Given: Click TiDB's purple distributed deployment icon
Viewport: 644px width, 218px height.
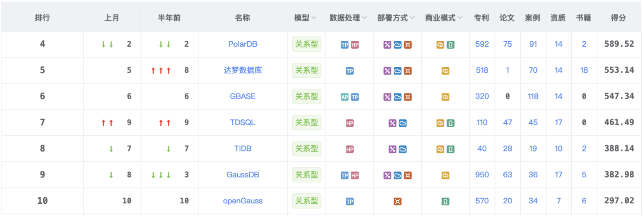Looking at the screenshot, I should 392,149.
